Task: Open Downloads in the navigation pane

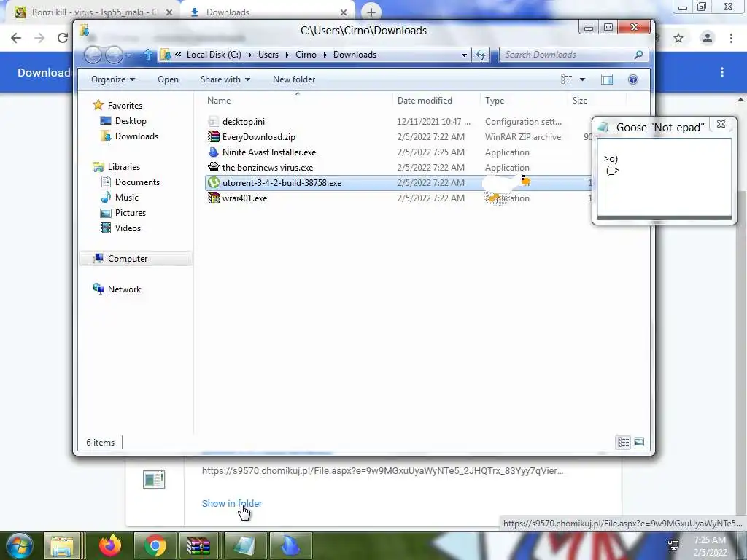Action: [x=136, y=136]
